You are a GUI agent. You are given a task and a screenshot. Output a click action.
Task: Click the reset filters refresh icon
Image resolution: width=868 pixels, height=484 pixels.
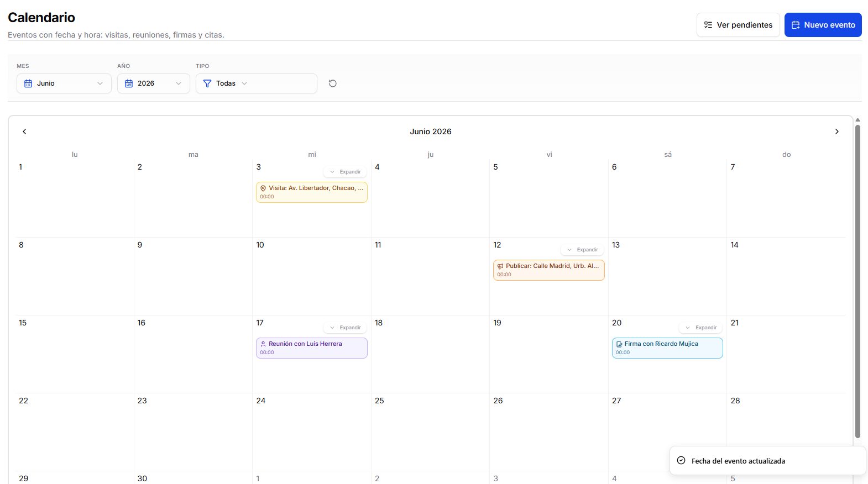tap(333, 83)
